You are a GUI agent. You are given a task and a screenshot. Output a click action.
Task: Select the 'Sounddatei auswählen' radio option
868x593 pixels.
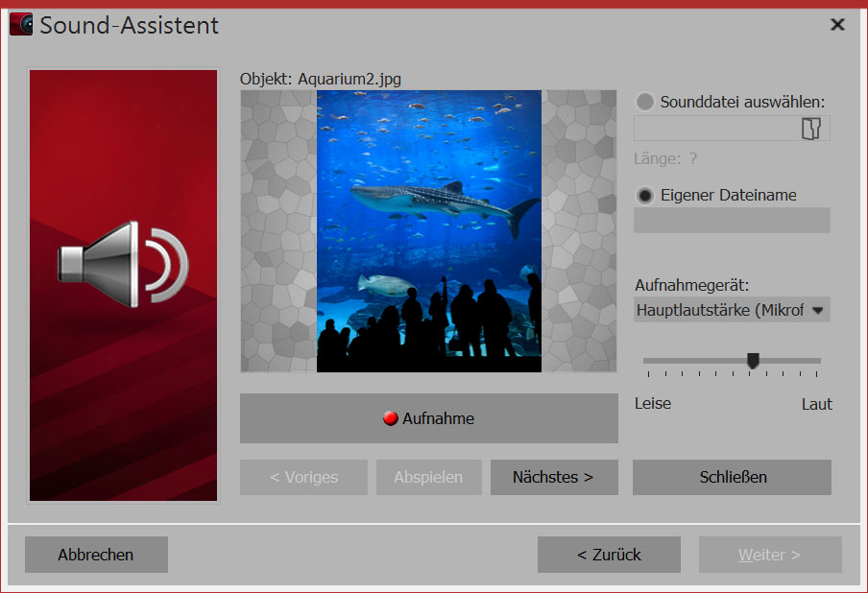(645, 102)
